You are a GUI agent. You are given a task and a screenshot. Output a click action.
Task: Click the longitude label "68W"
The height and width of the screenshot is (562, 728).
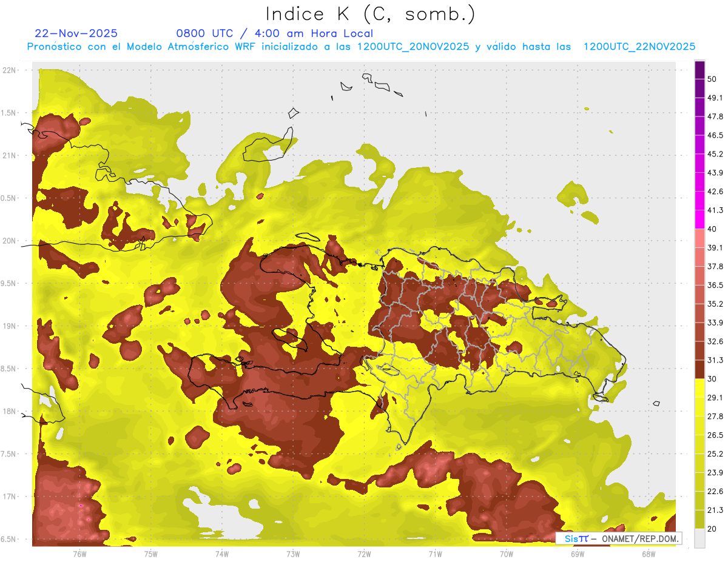(648, 554)
